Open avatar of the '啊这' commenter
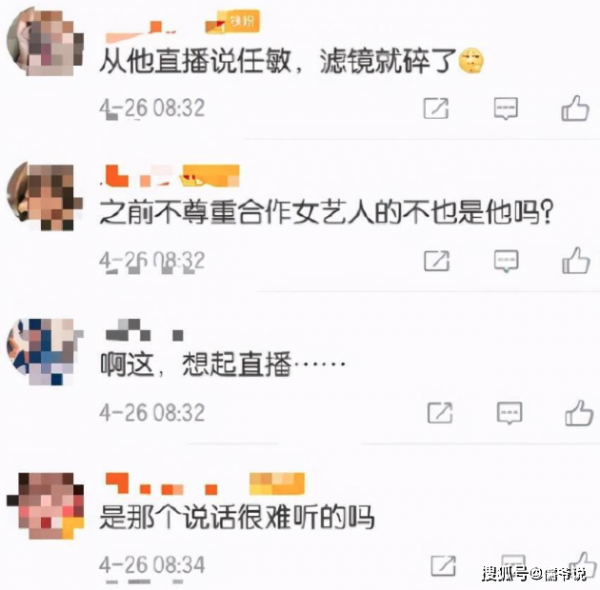Screen dimensions: 600x590 [45, 351]
